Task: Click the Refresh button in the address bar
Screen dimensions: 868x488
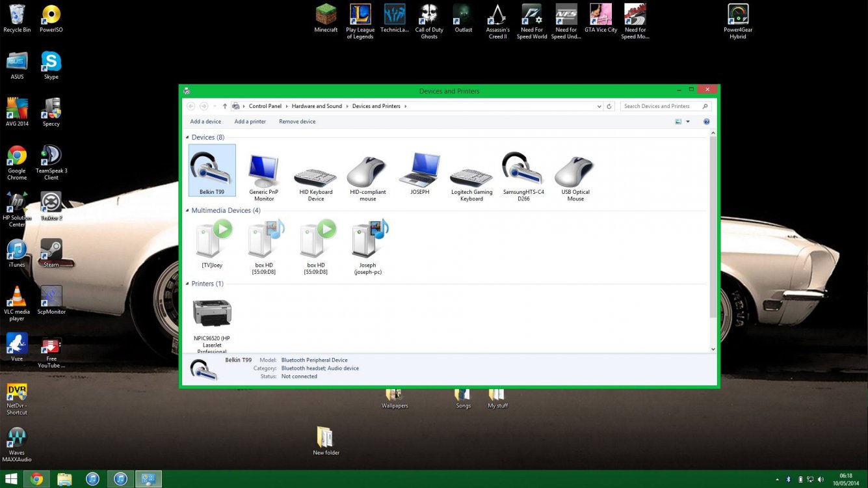Action: tap(609, 106)
